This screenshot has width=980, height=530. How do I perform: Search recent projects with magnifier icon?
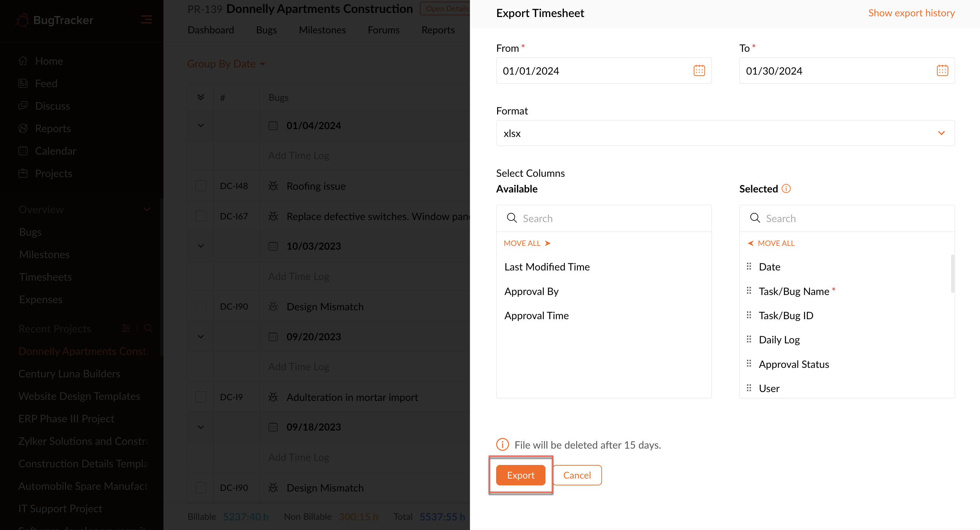point(148,328)
